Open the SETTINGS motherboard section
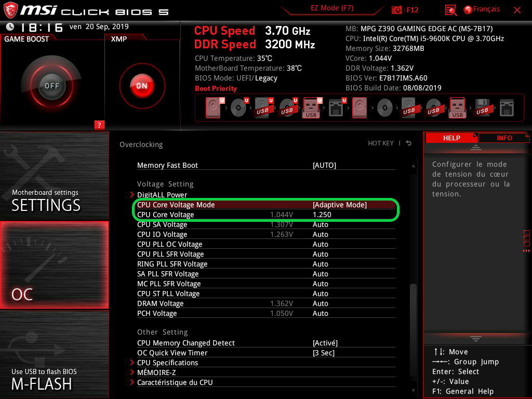532x399 pixels. point(54,176)
